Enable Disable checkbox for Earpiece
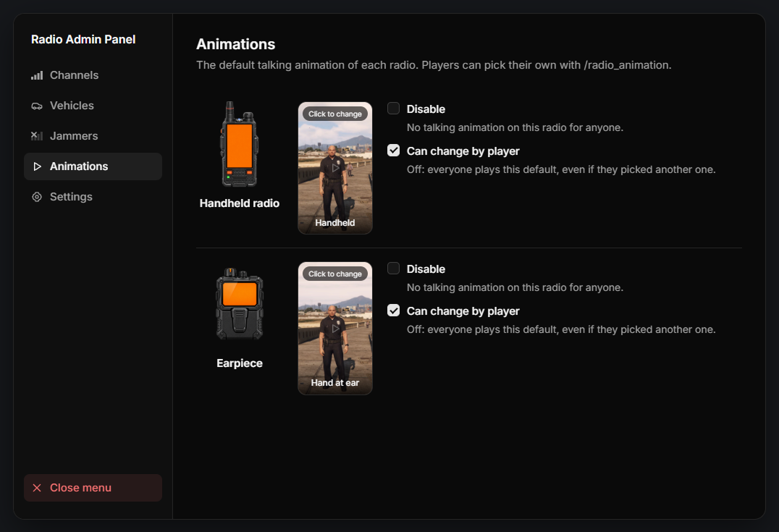The width and height of the screenshot is (779, 532). point(393,269)
